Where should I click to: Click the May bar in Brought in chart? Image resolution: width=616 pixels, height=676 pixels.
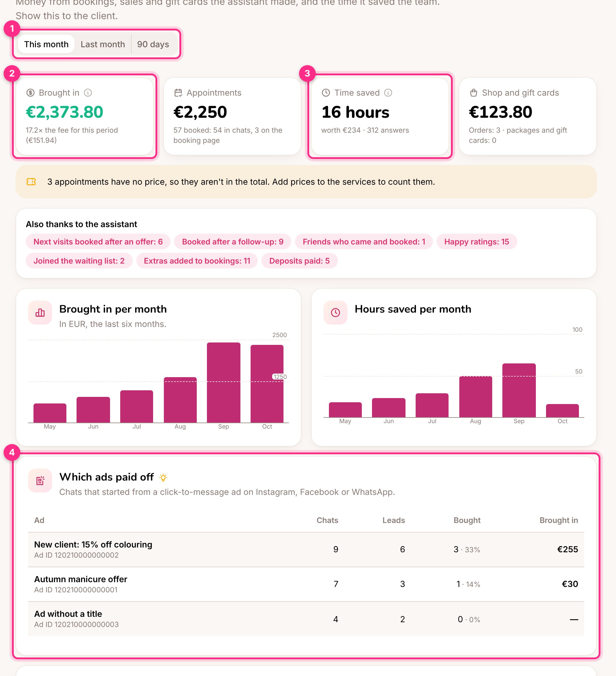[50, 413]
